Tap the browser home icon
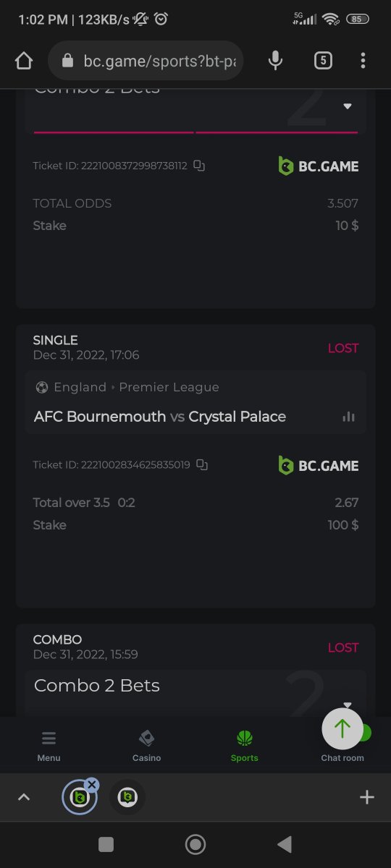 [x=24, y=61]
